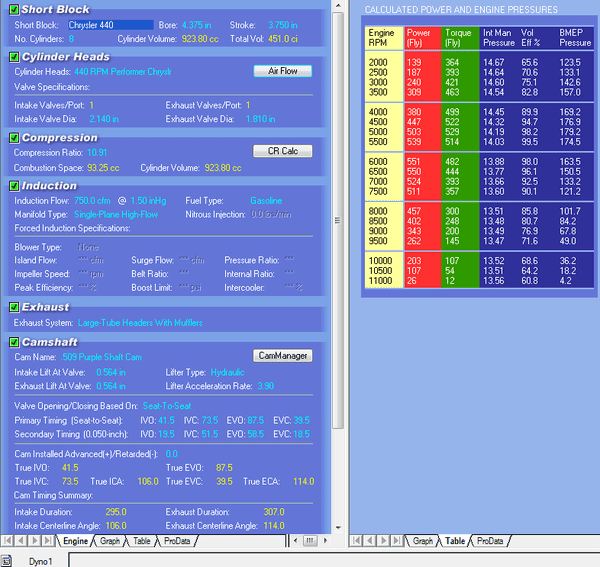Switch to ProData tab in the results pane

click(x=489, y=540)
